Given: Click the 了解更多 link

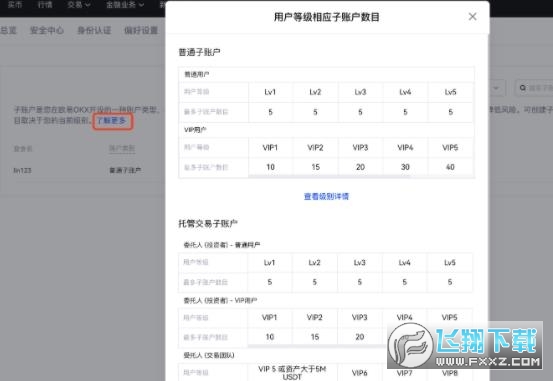Looking at the screenshot, I should pos(111,121).
